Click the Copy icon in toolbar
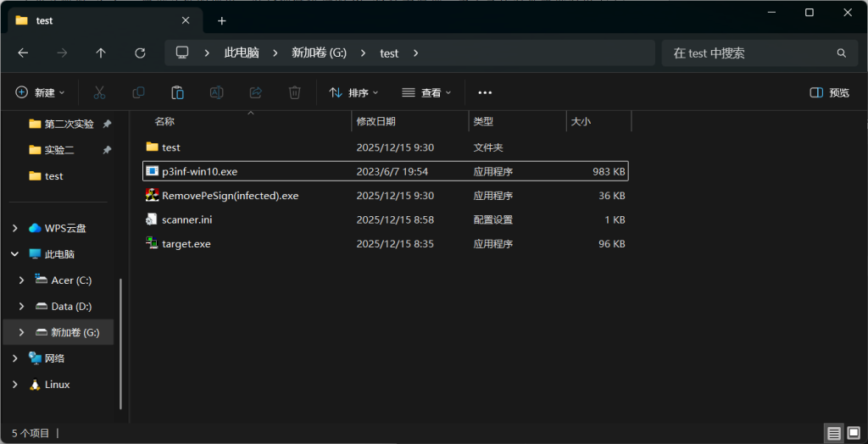The image size is (868, 444). pos(138,92)
